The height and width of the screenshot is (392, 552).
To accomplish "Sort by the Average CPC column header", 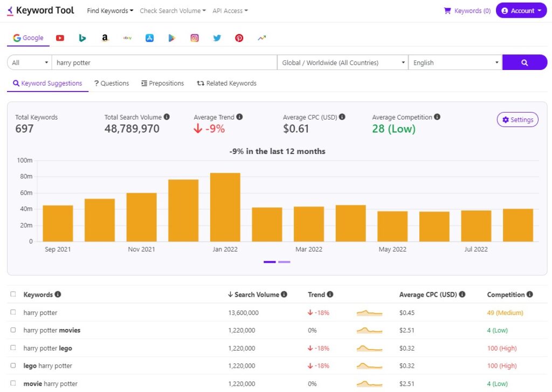I will (428, 295).
